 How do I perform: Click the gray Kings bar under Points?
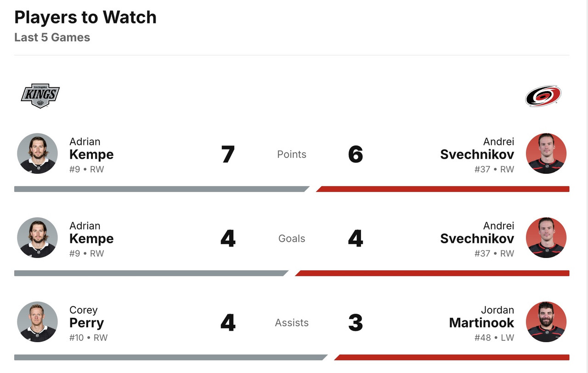click(161, 189)
